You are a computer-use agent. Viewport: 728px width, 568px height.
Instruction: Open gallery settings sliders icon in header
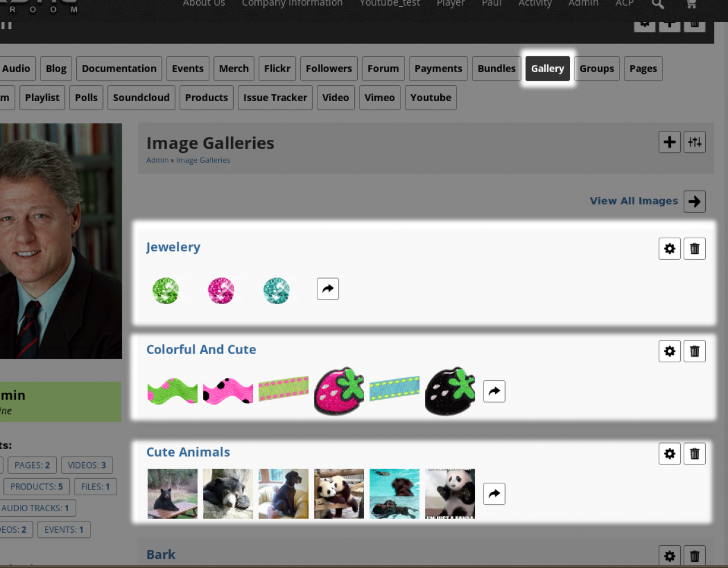coord(694,142)
